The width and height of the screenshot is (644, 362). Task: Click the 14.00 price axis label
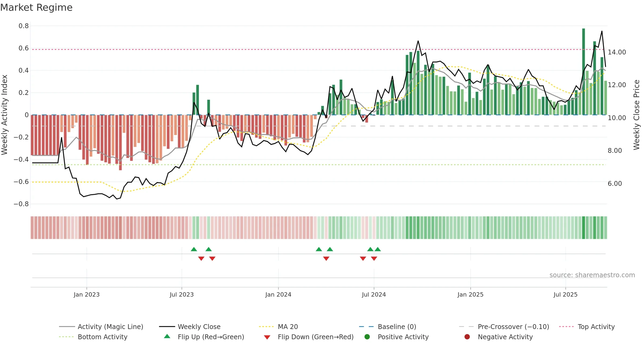pos(617,52)
